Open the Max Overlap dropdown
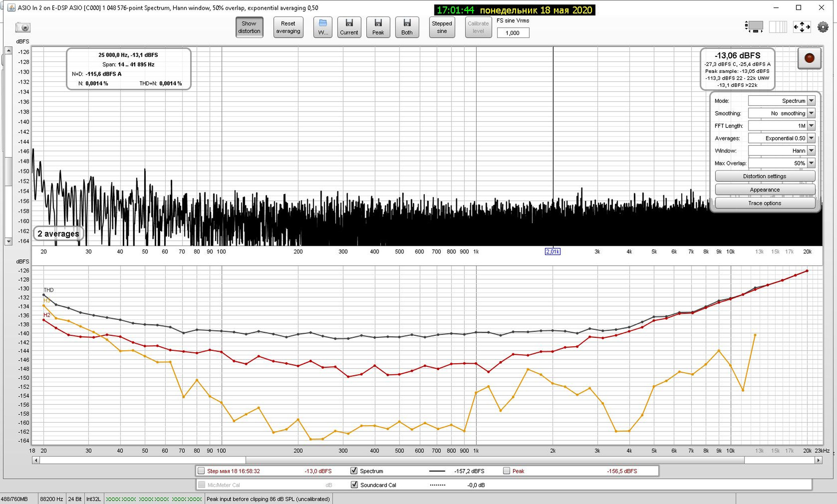 coord(782,163)
